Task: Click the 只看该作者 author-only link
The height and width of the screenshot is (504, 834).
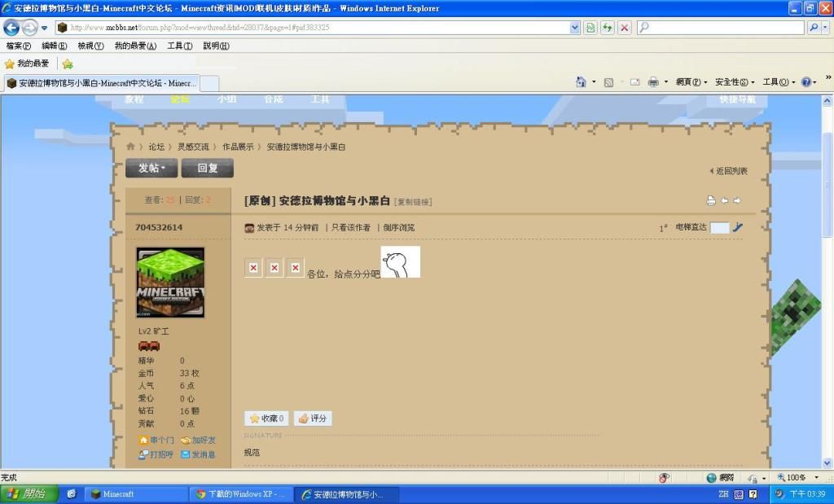Action: [x=350, y=228]
